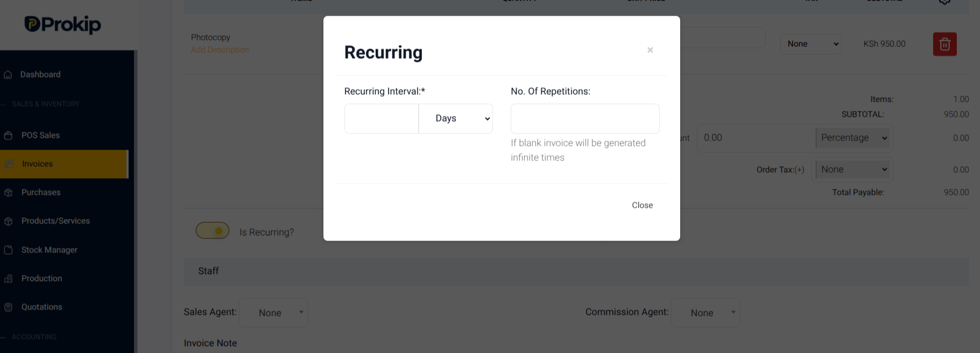Click the Production icon in sidebar
This screenshot has height=353, width=980.
[x=8, y=279]
